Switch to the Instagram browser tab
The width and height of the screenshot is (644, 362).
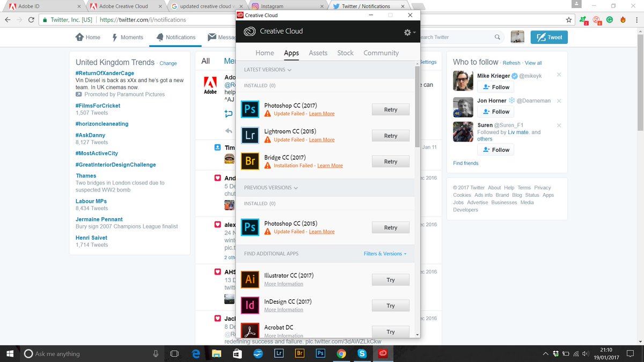(x=288, y=6)
